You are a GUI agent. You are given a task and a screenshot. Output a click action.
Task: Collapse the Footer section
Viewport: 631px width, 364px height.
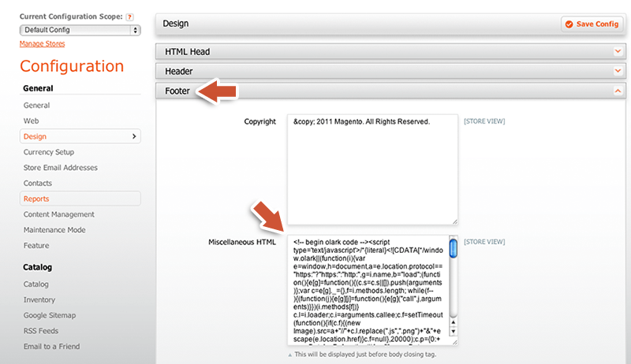pyautogui.click(x=618, y=91)
